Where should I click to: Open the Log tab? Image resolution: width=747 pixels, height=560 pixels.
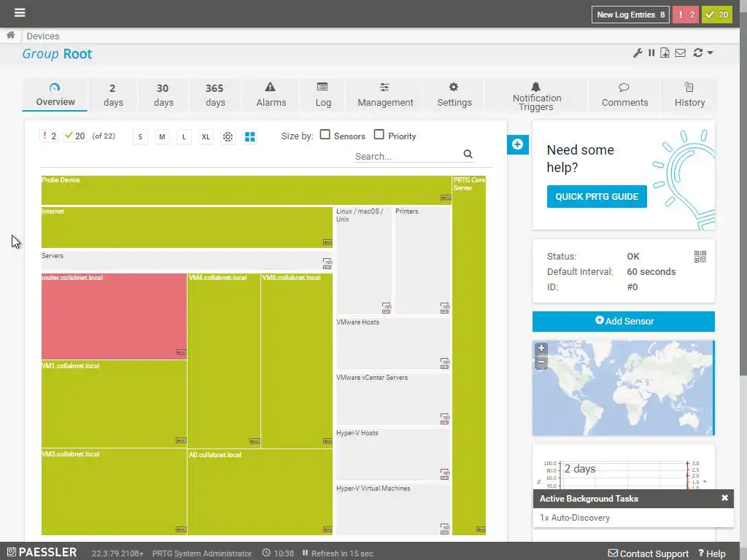[322, 96]
